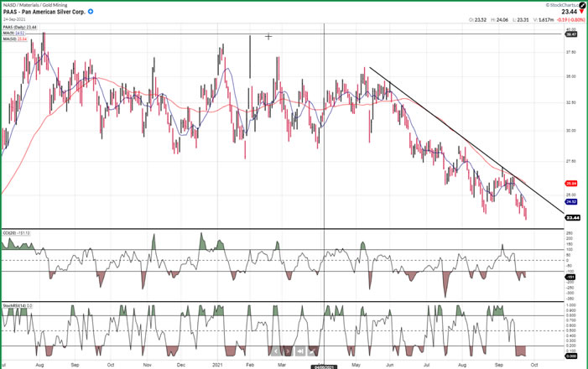Screen dimensions: 588x369
Task: Click the red 25.84 MA(50) price tag
Action: click(x=571, y=183)
